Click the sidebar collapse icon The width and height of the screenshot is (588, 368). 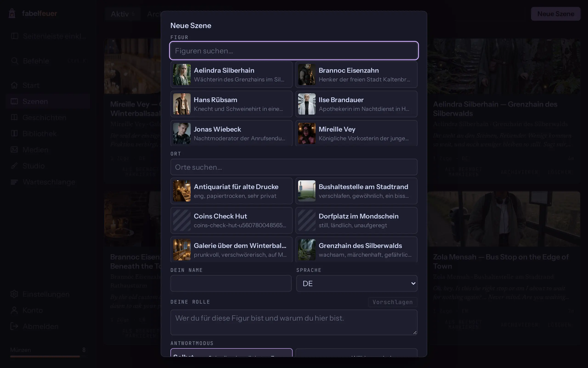(x=14, y=36)
